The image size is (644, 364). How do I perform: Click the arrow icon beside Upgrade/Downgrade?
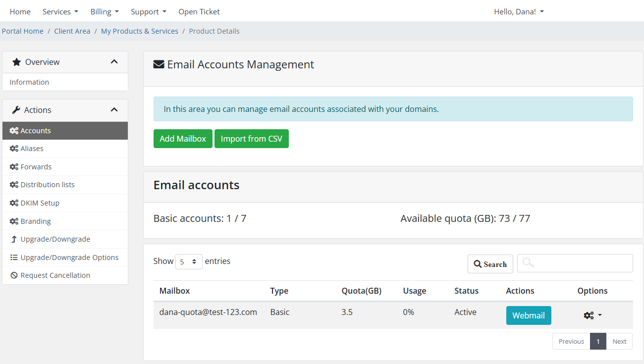click(x=14, y=239)
